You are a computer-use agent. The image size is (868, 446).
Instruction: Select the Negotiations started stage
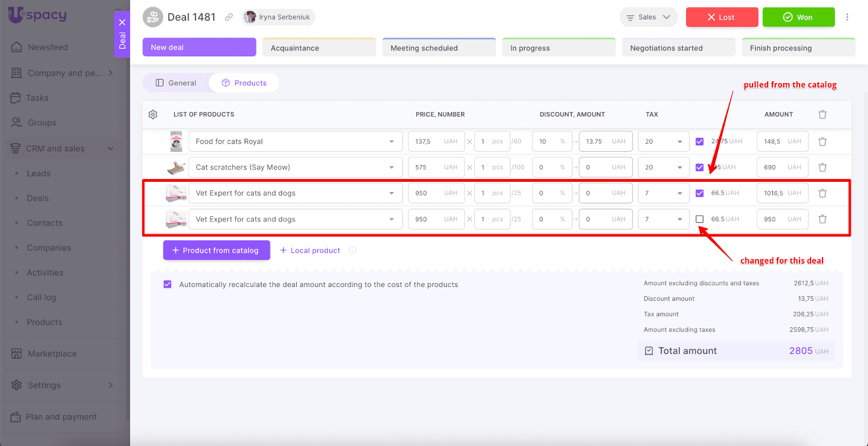pos(678,48)
